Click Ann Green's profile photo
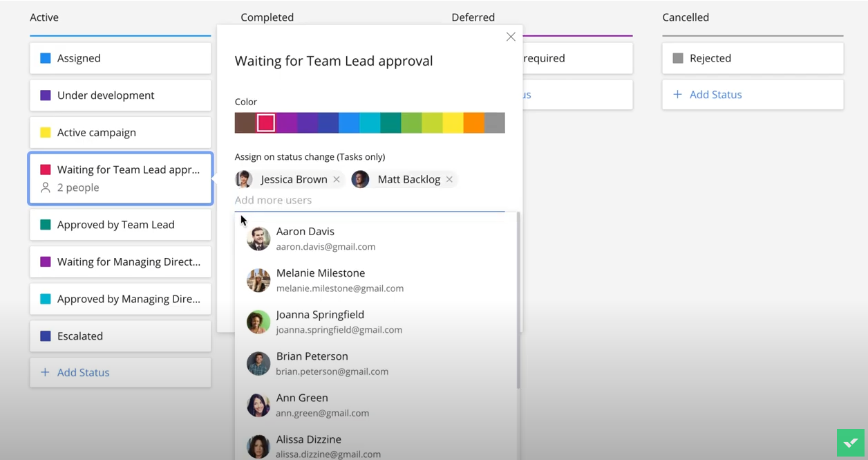 tap(258, 405)
